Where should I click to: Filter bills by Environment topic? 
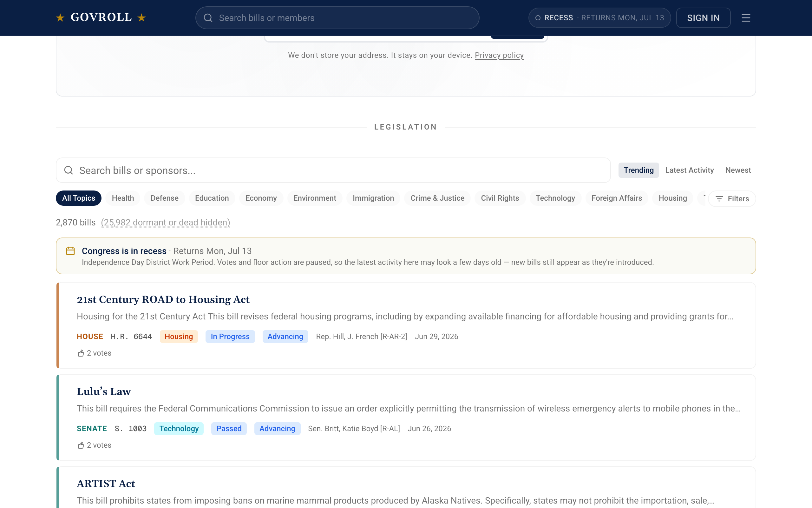314,198
